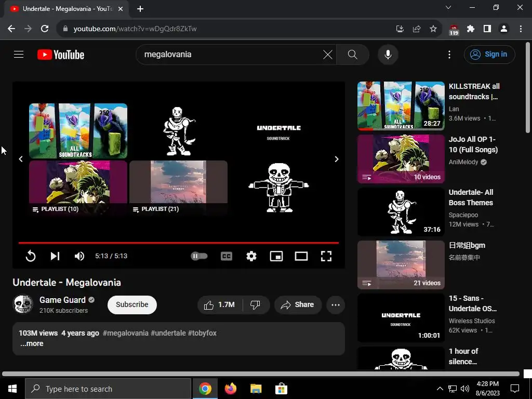Viewport: 532px width, 399px height.
Task: Open Undertale- All Boss Themes video
Action: (x=471, y=197)
